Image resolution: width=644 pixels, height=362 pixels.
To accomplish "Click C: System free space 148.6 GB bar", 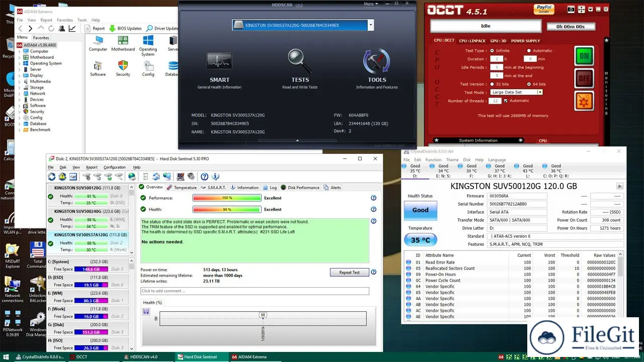I will [91, 269].
